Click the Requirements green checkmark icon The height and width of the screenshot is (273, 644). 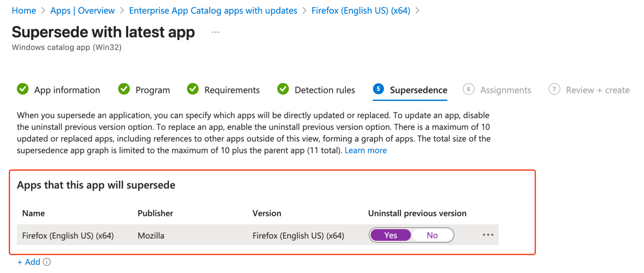coord(193,89)
